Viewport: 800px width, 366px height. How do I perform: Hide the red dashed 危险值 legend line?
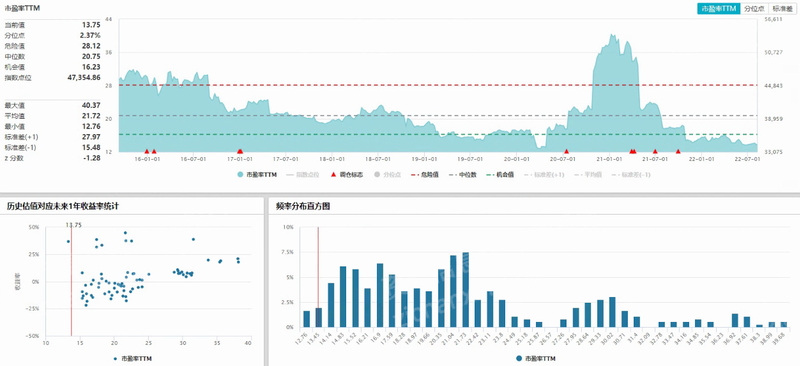[426, 175]
